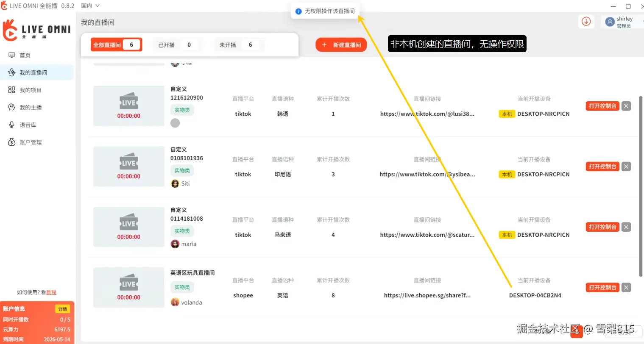Screen dimensions: 644x344
Task: Click the 同时开播数 0/5 value
Action: pos(65,320)
